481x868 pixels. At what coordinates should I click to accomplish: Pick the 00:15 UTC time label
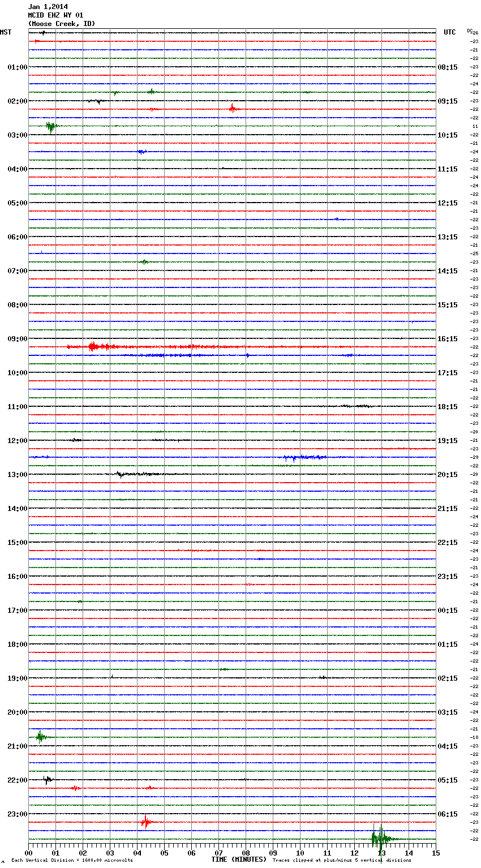[x=448, y=611]
